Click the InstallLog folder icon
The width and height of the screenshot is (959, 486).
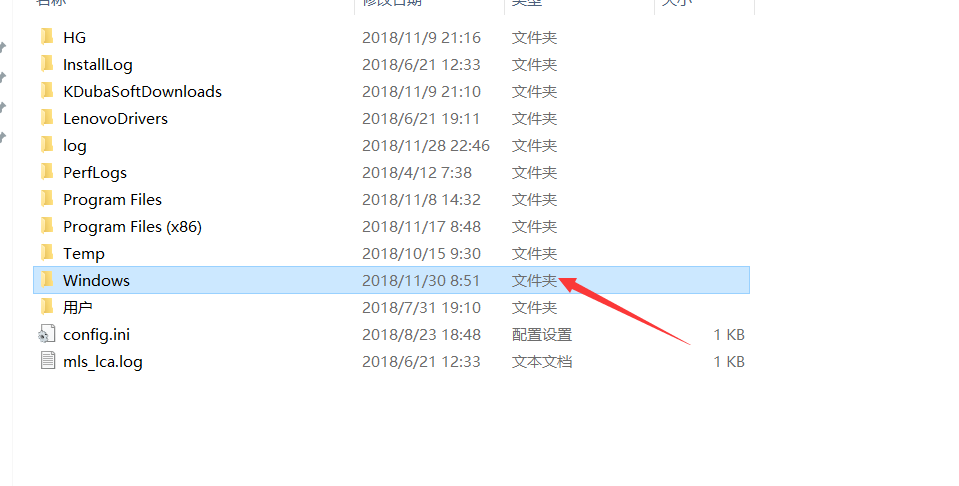click(47, 64)
